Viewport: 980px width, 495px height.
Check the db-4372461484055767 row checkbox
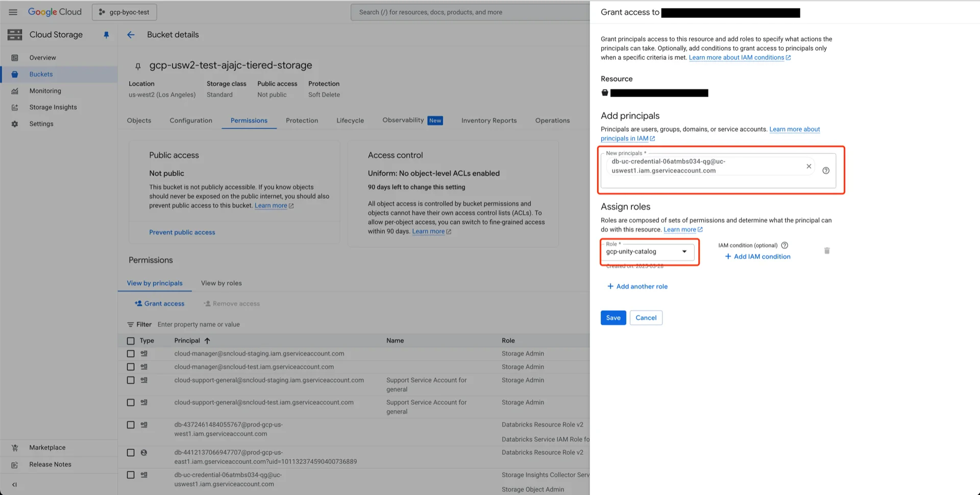click(131, 425)
